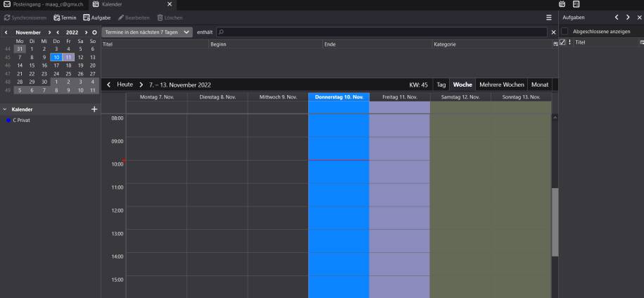Go to previous year before 2022

pos(58,32)
